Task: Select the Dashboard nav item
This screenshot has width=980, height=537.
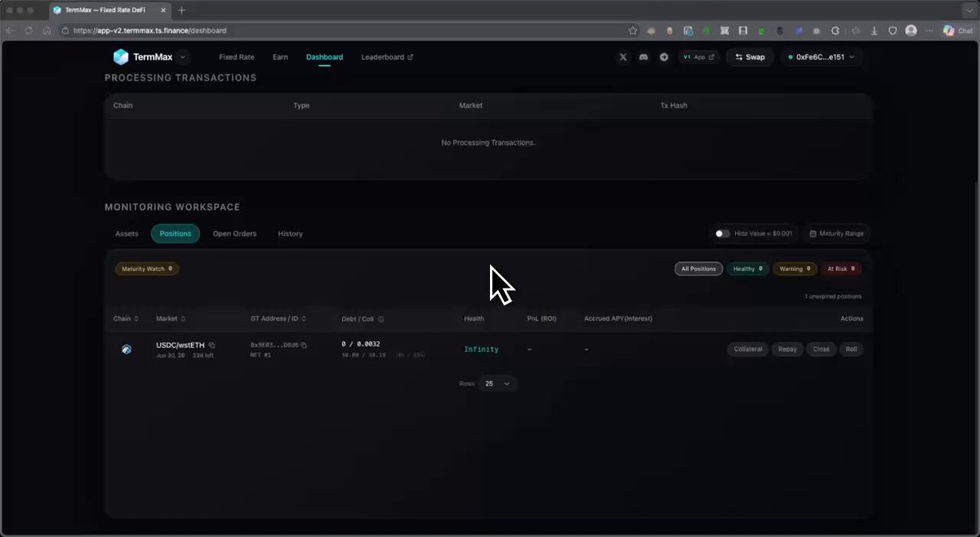Action: (x=324, y=57)
